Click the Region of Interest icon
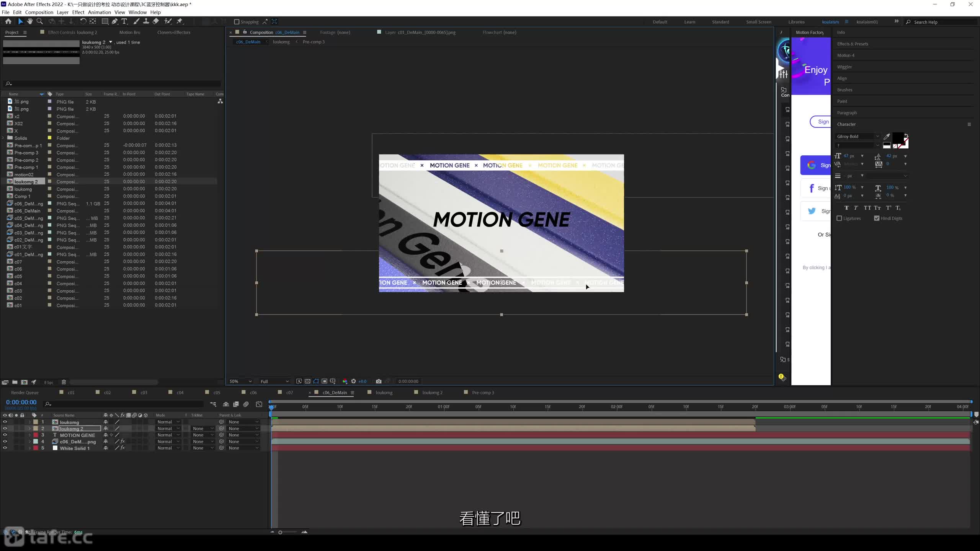The height and width of the screenshot is (551, 980). [x=324, y=381]
